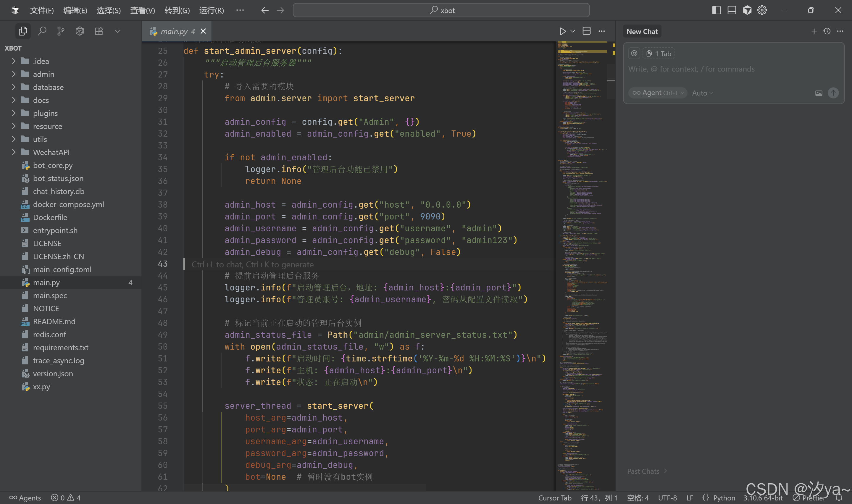
Task: Open docker-compose.yml file
Action: coord(71,204)
